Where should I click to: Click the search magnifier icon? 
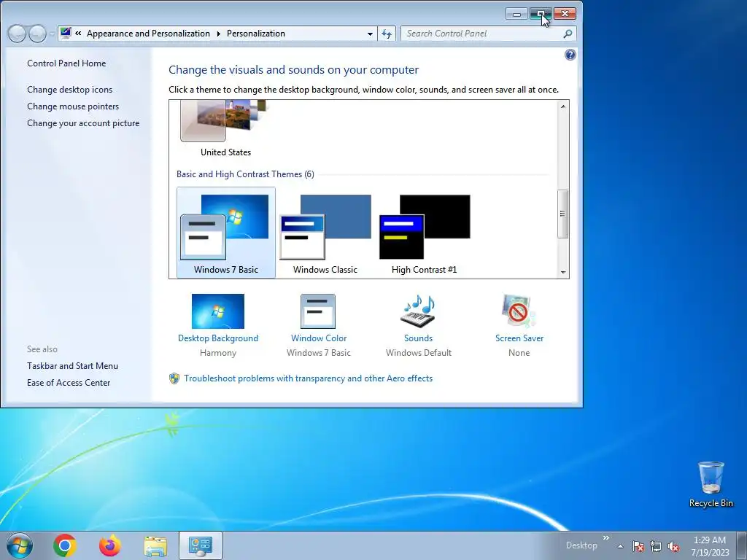568,34
